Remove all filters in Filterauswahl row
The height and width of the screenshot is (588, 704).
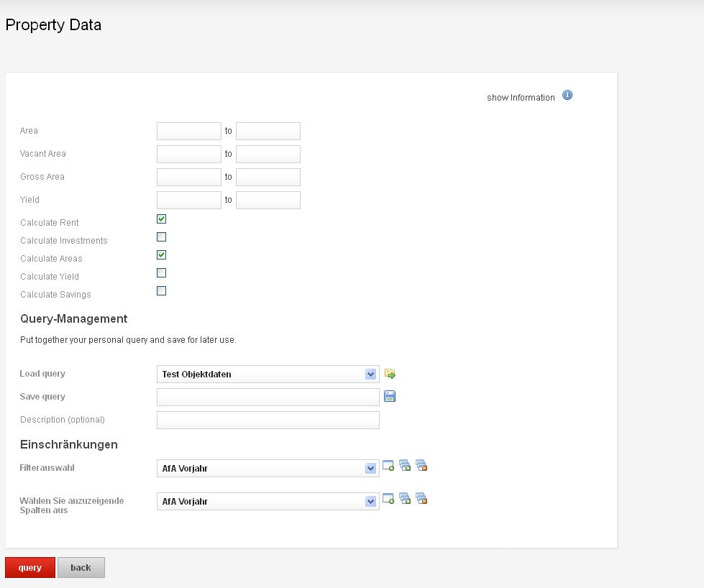[421, 466]
